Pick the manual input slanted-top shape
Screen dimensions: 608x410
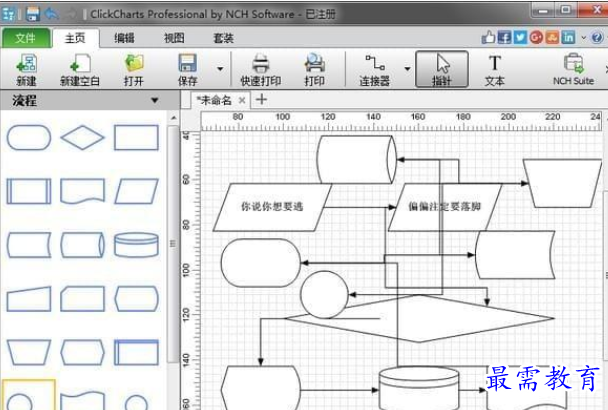[29, 299]
